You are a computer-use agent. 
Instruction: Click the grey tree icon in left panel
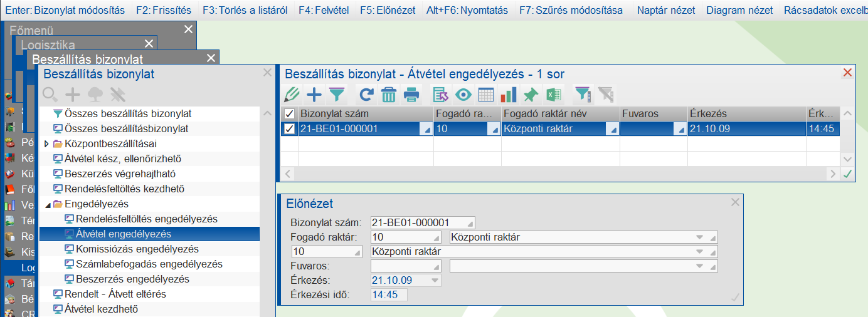[x=95, y=95]
